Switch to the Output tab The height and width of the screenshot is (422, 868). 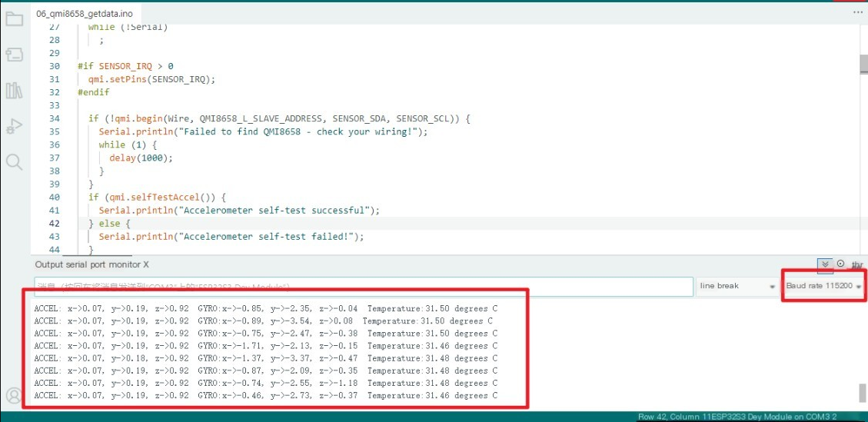click(48, 264)
